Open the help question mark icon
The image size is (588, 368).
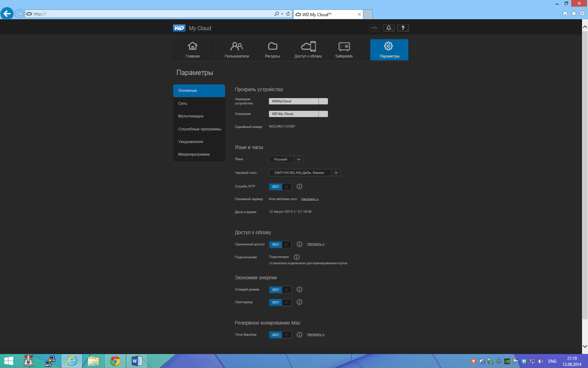403,28
